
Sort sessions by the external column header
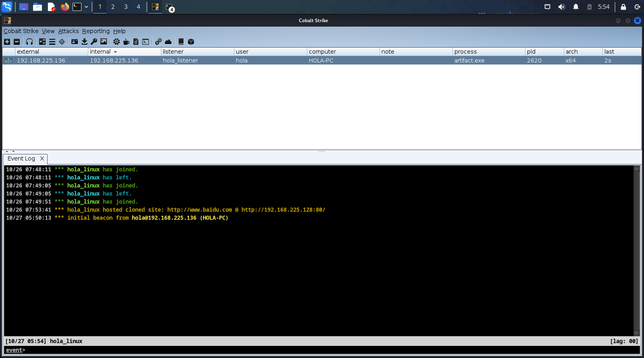click(52, 52)
